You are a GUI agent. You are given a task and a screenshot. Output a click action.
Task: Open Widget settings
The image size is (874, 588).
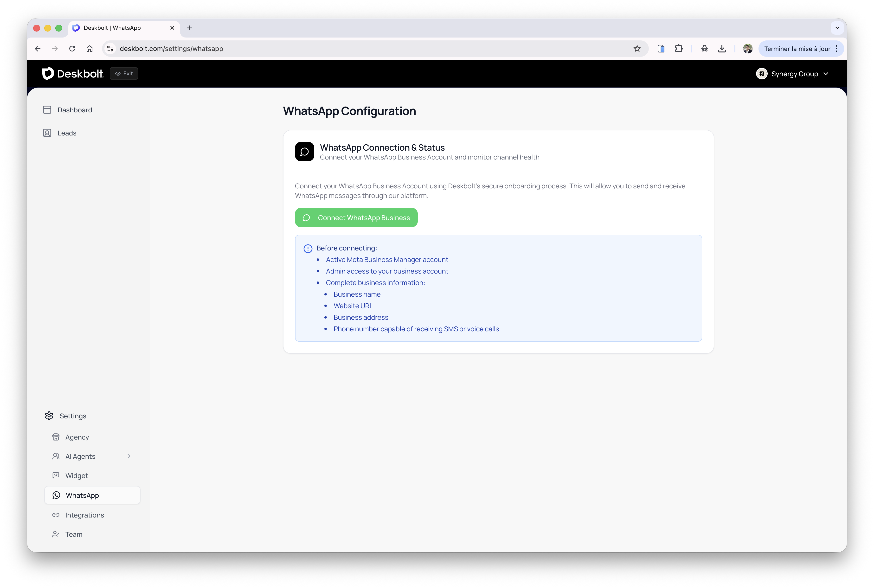coord(77,475)
